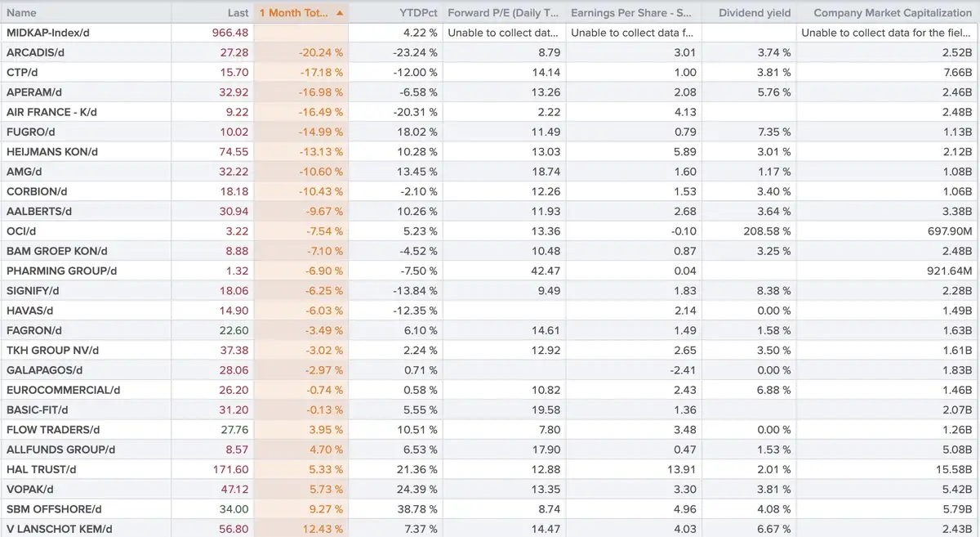This screenshot has width=980, height=537.
Task: Click GALAPAGOS earnings per share -2.41
Action: point(682,369)
